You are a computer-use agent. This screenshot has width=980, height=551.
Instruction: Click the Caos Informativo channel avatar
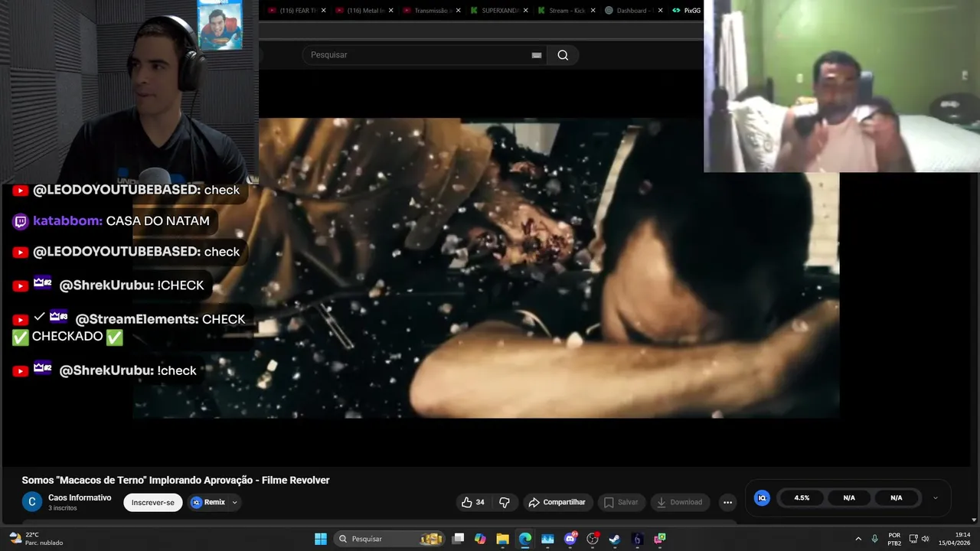click(32, 502)
